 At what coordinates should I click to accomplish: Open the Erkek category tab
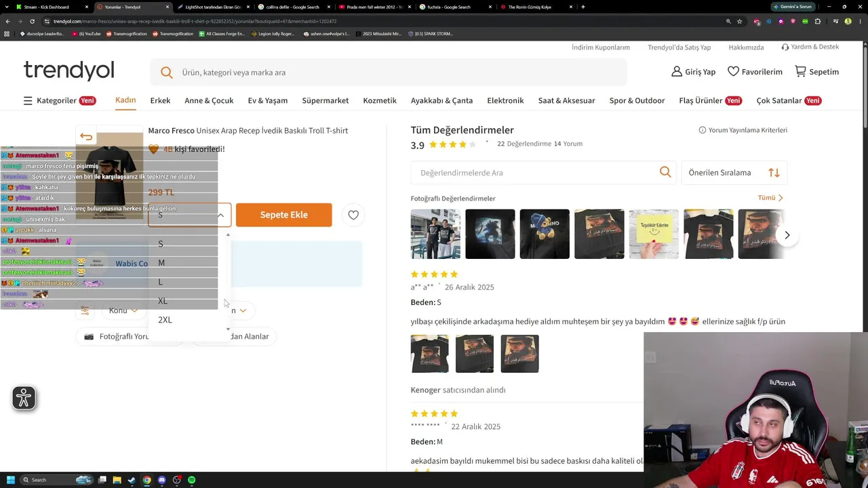tap(160, 100)
